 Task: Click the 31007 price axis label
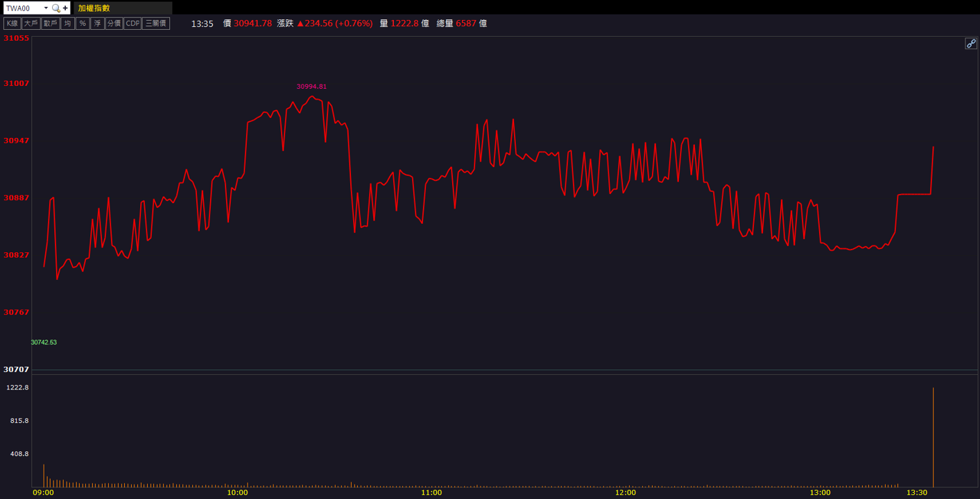[17, 83]
